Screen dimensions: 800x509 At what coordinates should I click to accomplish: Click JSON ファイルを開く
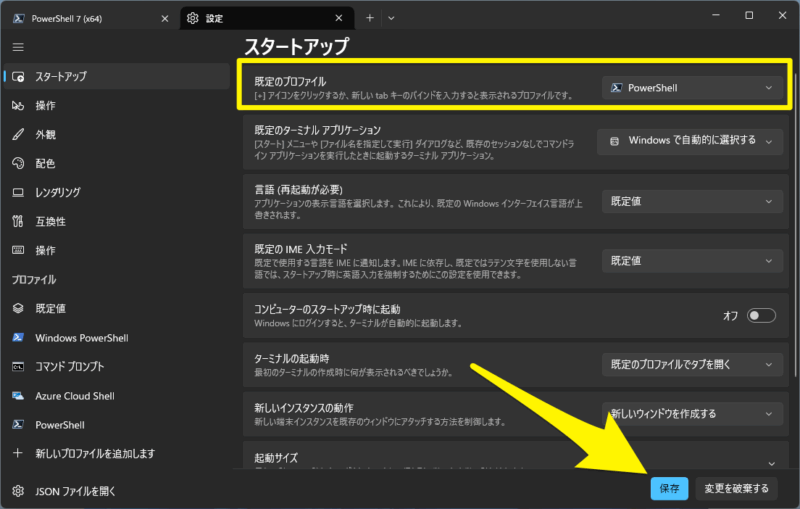(116, 491)
